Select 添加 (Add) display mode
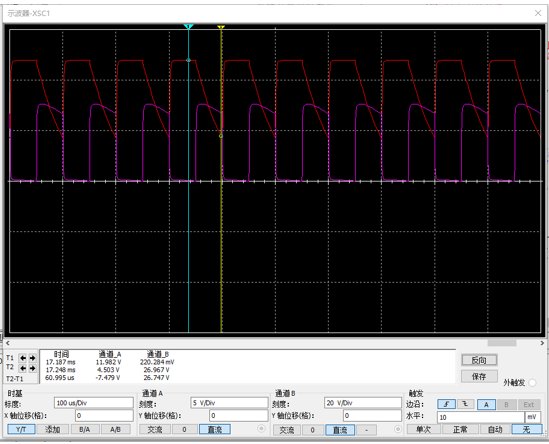The width and height of the screenshot is (549, 444). 53,429
